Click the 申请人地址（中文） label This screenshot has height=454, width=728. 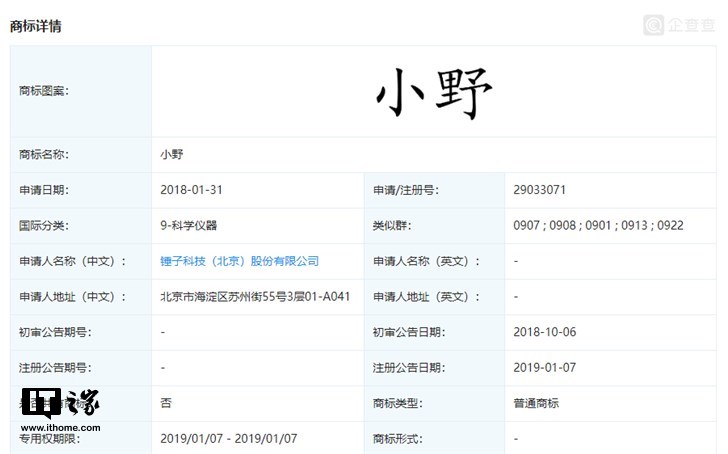72,297
